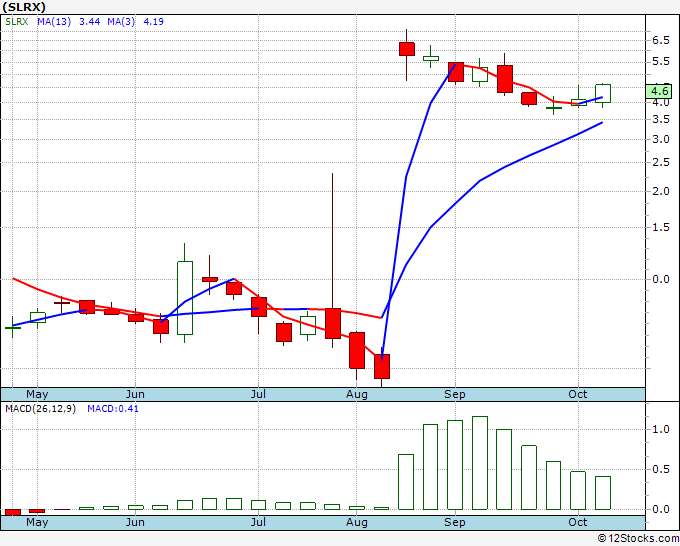Click the 3.44 moving average value
Image resolution: width=680 pixels, height=546 pixels.
coord(89,22)
